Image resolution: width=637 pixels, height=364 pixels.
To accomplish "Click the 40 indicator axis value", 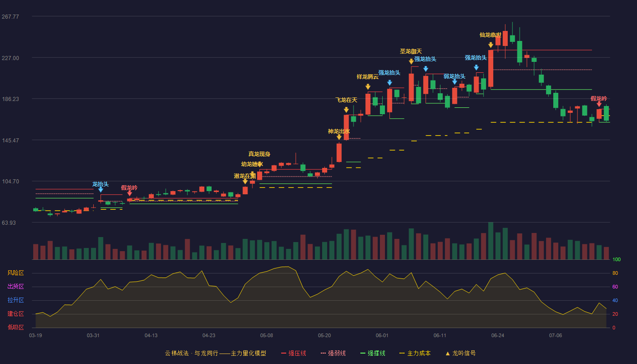I will 615,301.
